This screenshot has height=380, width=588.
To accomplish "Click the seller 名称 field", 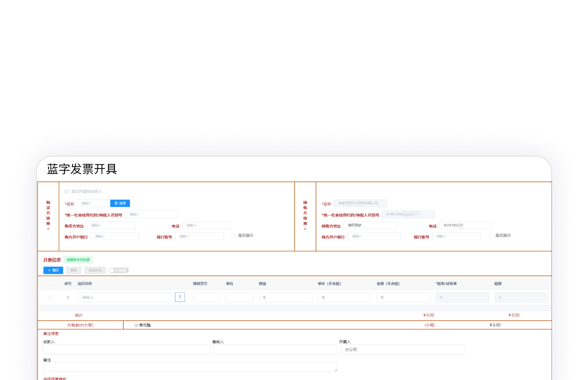I will [x=360, y=203].
